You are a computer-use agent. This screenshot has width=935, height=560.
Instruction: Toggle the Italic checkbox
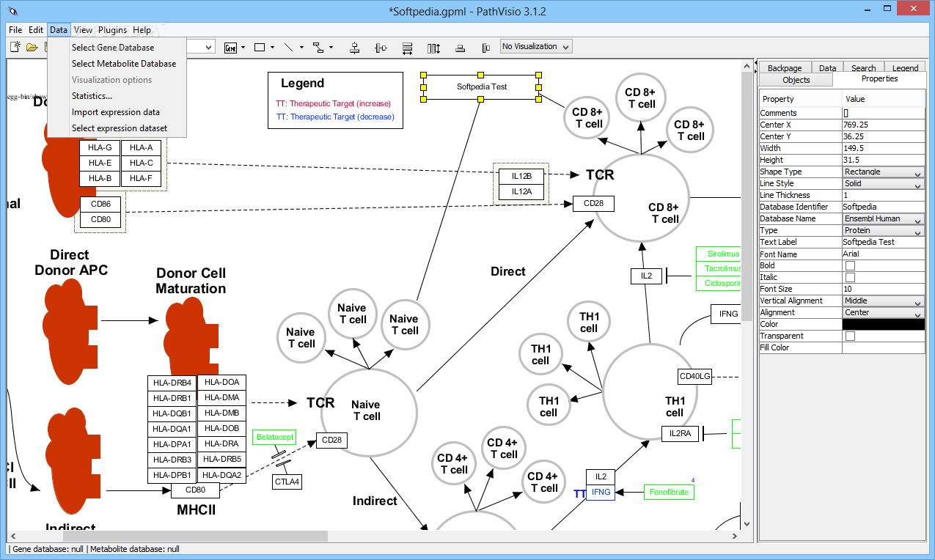(850, 277)
